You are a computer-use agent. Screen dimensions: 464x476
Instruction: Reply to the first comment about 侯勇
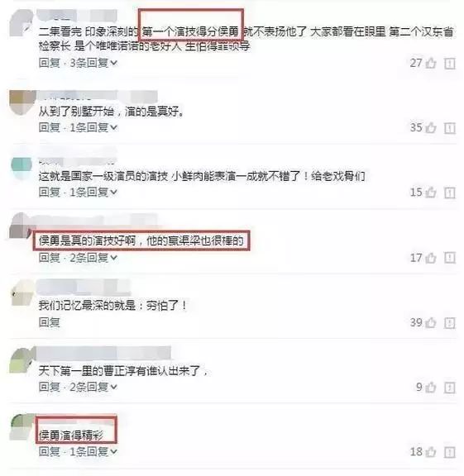[50, 63]
